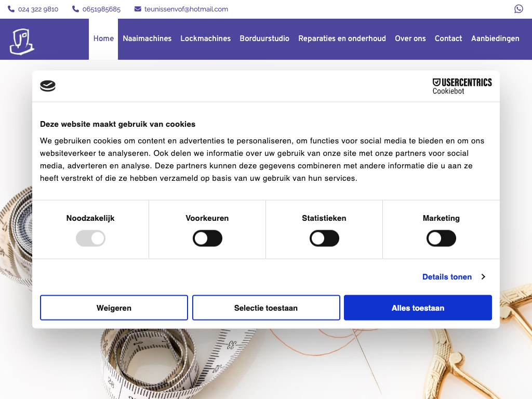Screen dimensions: 532x399
Task: Open the Usercentrics Cookiebot logo link
Action: tap(462, 86)
